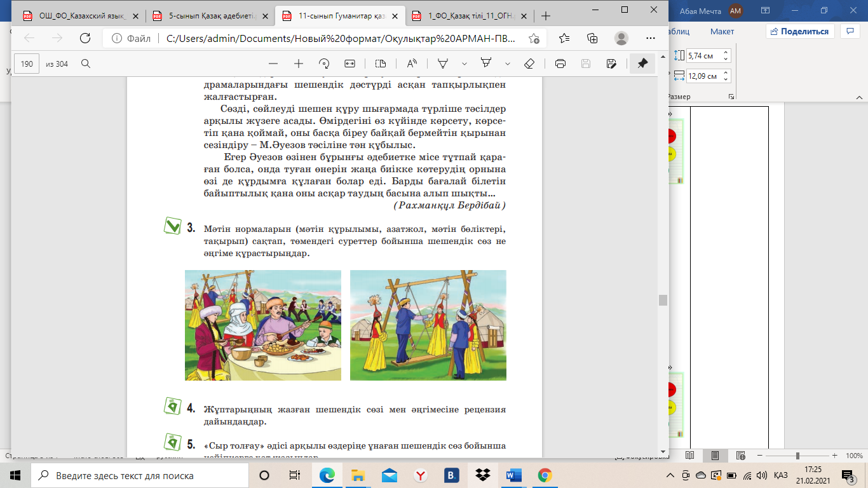Adjust the Word zoom slider
This screenshot has height=488, width=868.
[797, 456]
